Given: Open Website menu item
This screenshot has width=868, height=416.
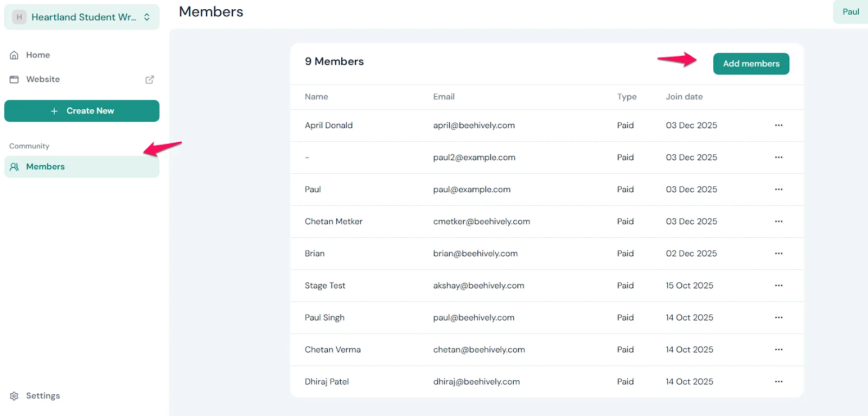Looking at the screenshot, I should coord(43,79).
